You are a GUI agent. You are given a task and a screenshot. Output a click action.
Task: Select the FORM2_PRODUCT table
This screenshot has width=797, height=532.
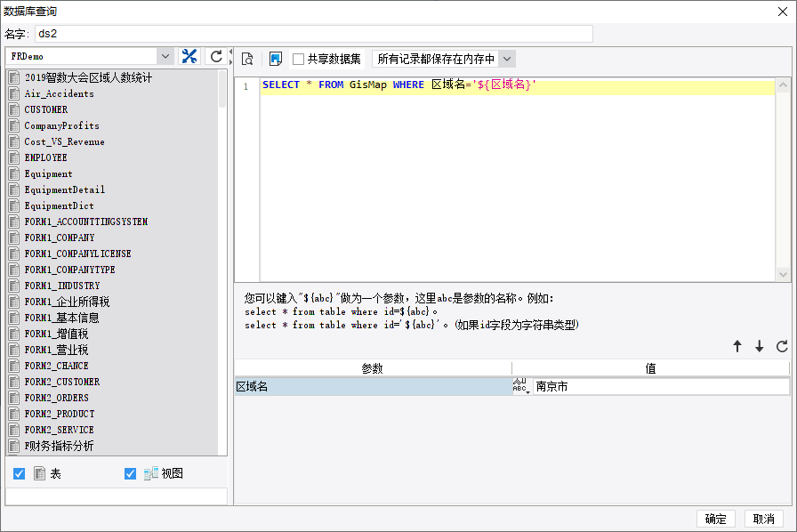click(x=60, y=414)
